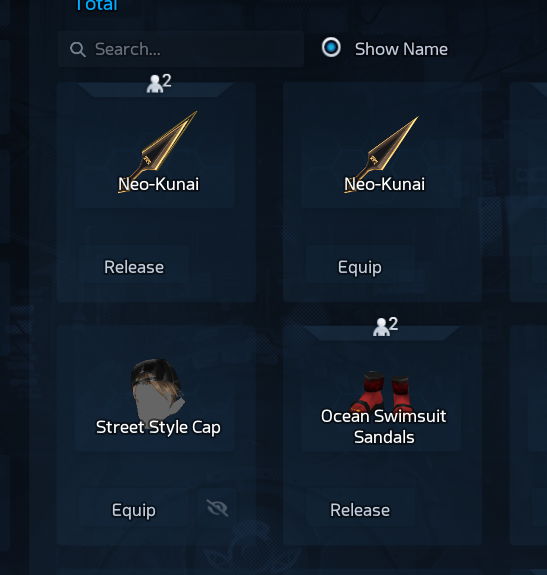This screenshot has width=547, height=575.
Task: Equip the second Neo-Kunai
Action: pos(360,267)
